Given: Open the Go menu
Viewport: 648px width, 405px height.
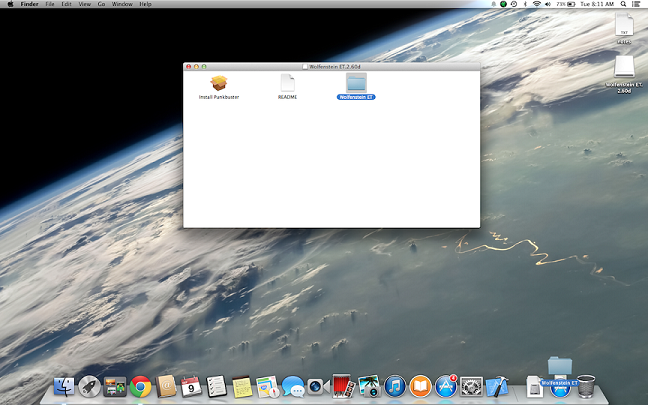Looking at the screenshot, I should coord(101,4).
